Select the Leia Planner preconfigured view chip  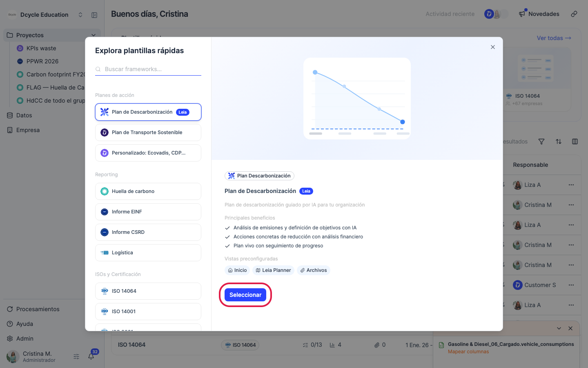[273, 270]
